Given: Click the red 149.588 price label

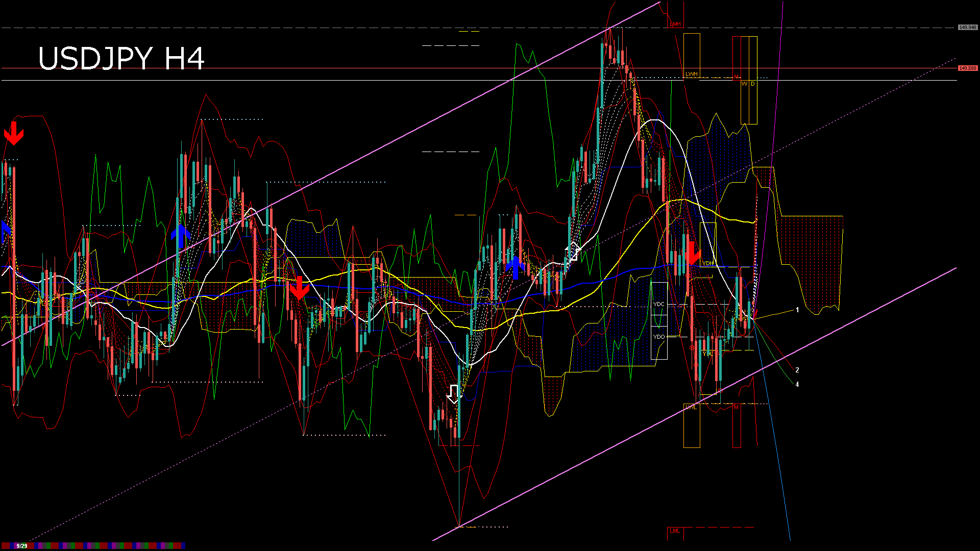Looking at the screenshot, I should click(967, 68).
